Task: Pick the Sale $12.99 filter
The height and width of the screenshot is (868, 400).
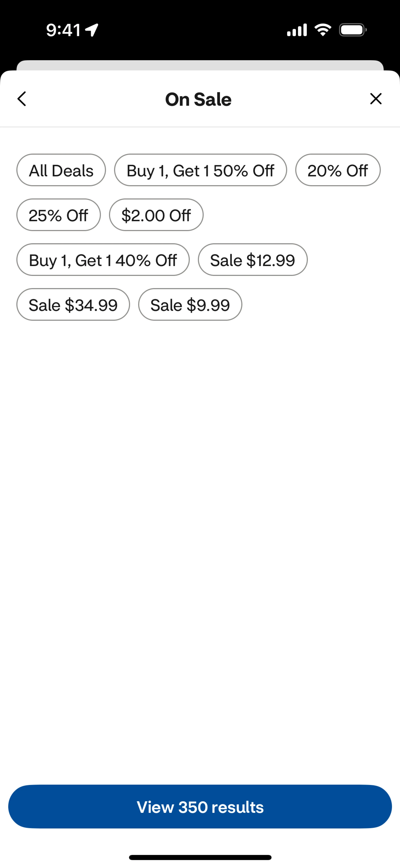Action: [252, 260]
